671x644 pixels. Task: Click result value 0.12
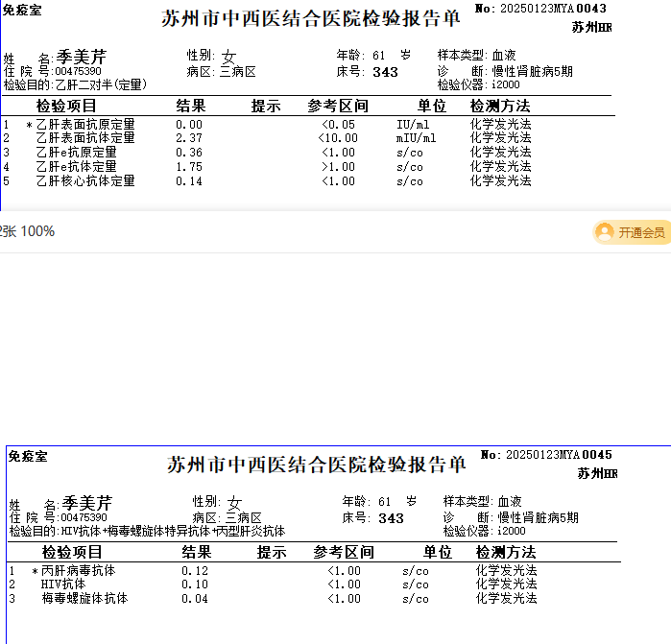point(195,571)
